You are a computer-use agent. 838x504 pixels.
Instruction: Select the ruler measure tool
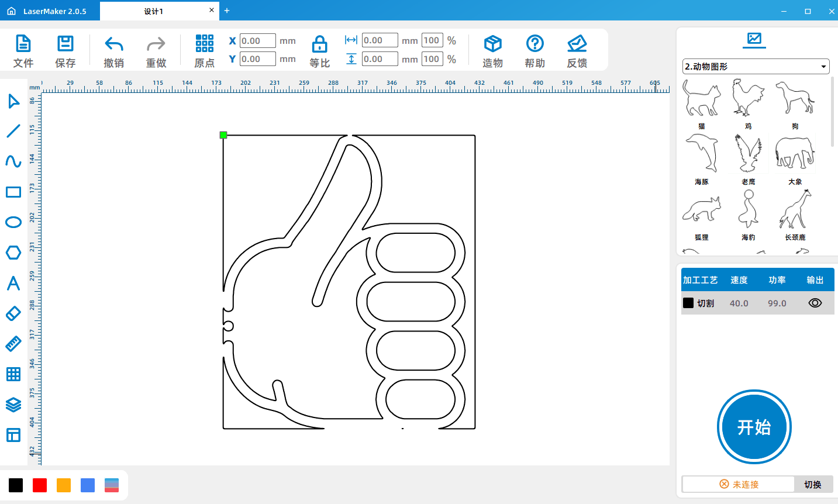pos(13,344)
